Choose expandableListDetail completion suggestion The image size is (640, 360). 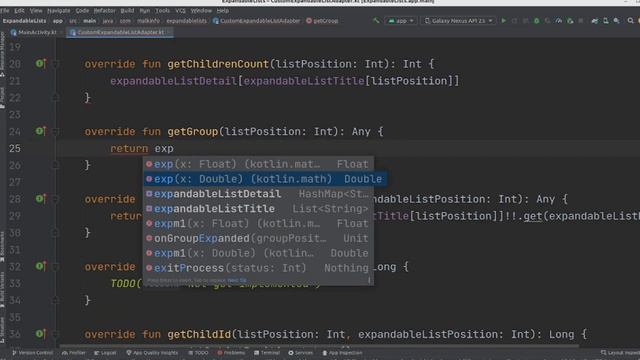(258, 194)
